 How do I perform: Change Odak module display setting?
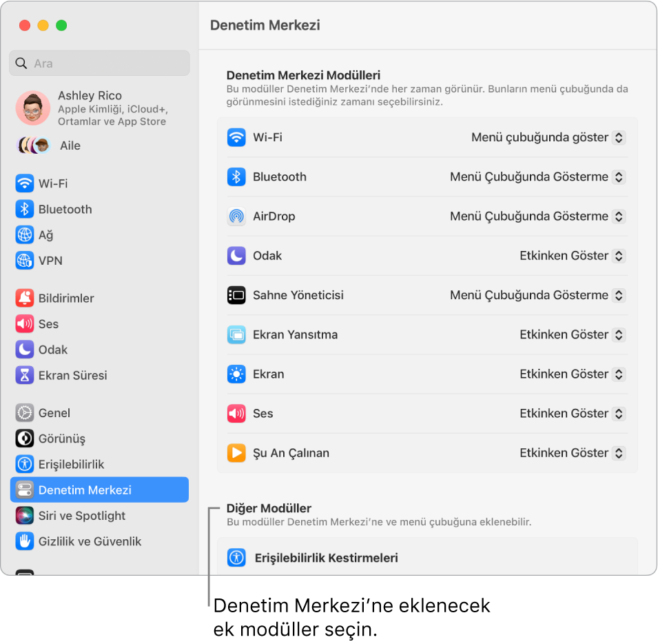pos(572,256)
